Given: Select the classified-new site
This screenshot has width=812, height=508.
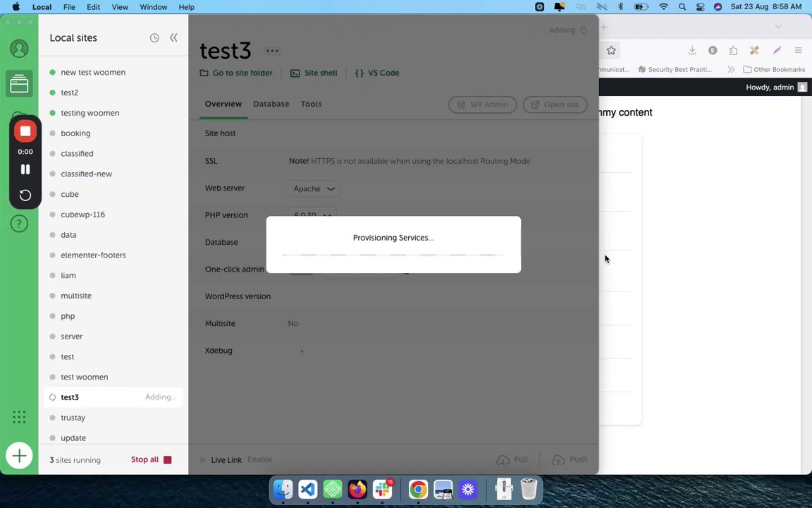Looking at the screenshot, I should coord(113,174).
